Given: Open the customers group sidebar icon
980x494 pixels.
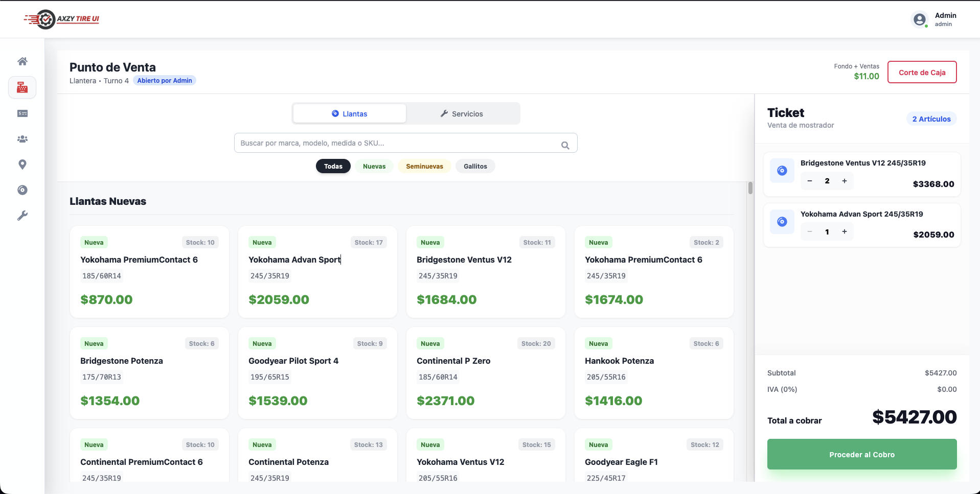Looking at the screenshot, I should coord(22,139).
